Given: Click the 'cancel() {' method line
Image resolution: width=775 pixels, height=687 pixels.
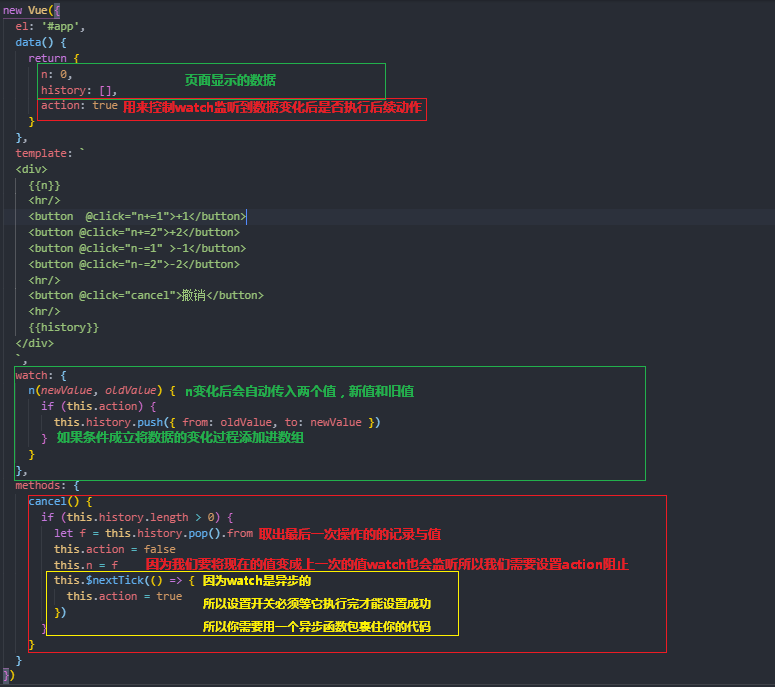Looking at the screenshot, I should tap(60, 502).
